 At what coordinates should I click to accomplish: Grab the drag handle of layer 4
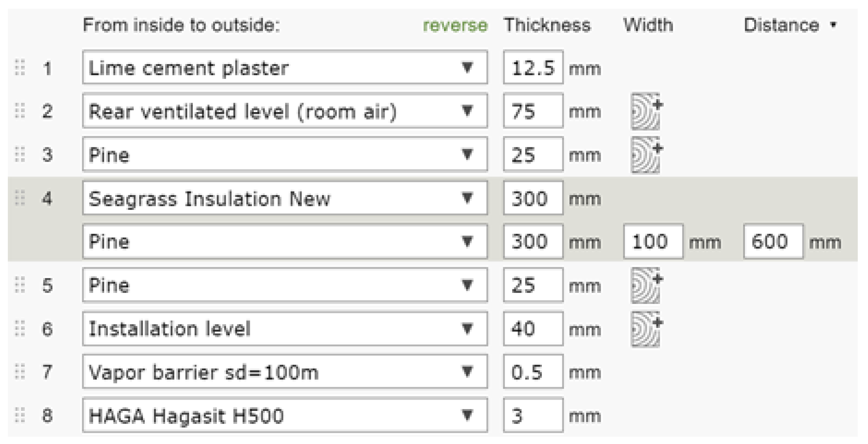coord(20,198)
